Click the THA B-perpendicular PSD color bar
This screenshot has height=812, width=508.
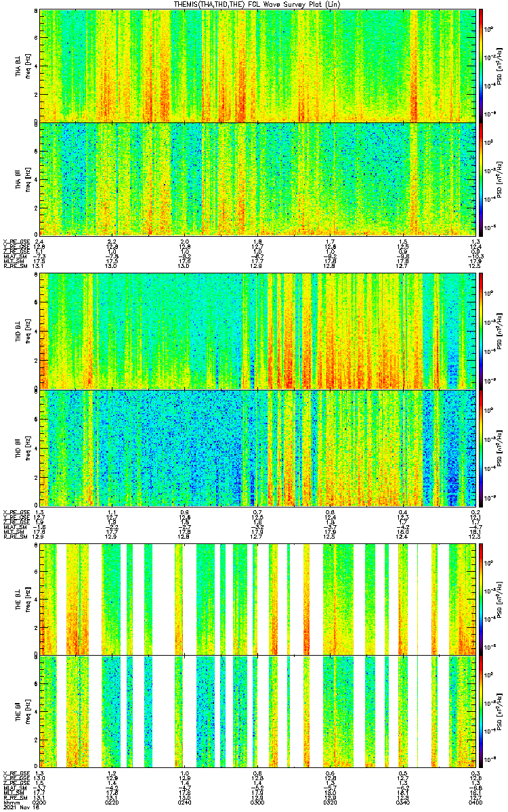click(482, 66)
